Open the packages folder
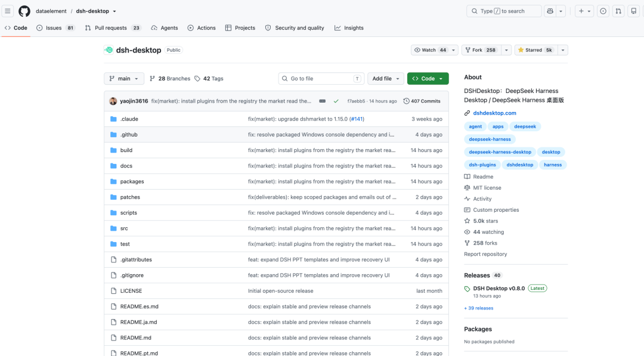Image resolution: width=644 pixels, height=356 pixels. coord(132,181)
